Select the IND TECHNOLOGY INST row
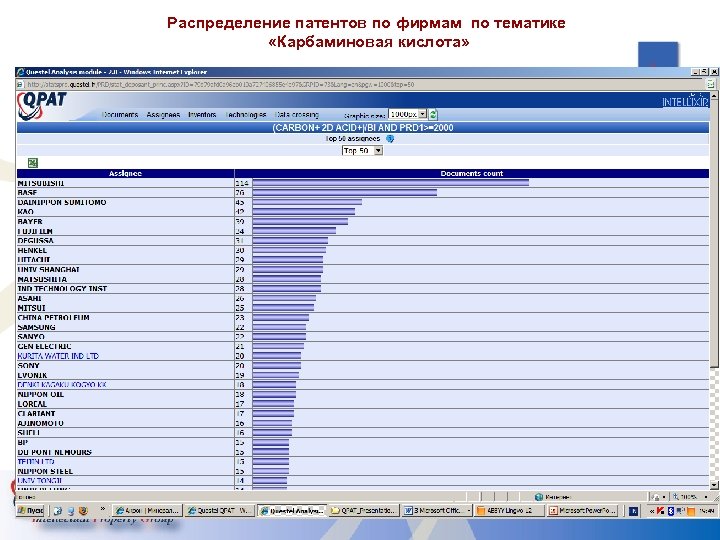Viewport: 720px width, 540px height. point(363,288)
